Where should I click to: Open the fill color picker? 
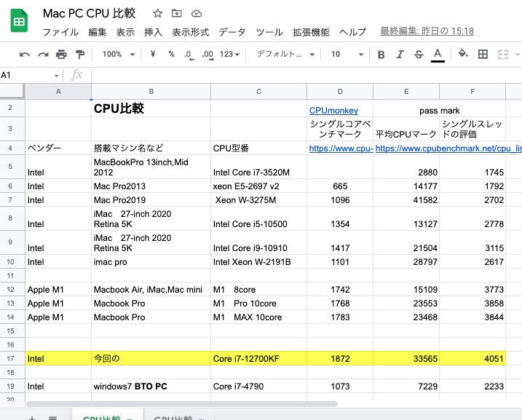[x=463, y=54]
